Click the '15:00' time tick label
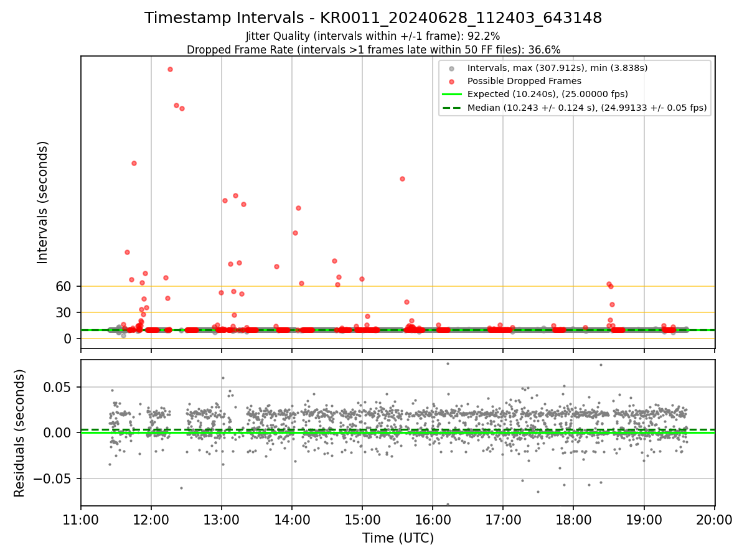Viewport: 747px width, 560px height. click(x=362, y=518)
